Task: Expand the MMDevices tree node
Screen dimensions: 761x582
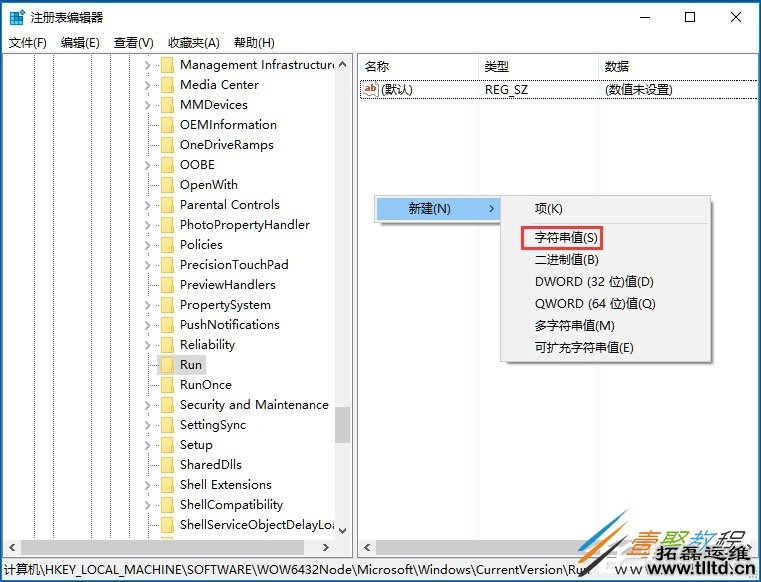Action: coord(148,105)
